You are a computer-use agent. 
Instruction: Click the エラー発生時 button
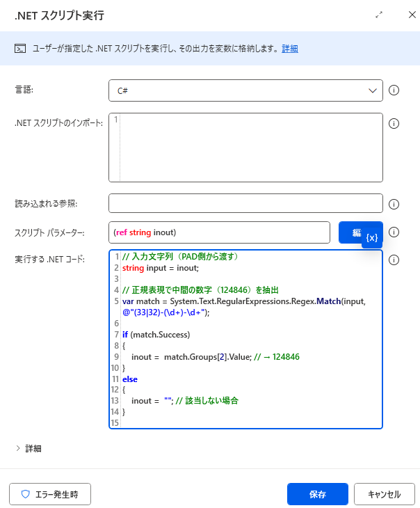(x=50, y=494)
